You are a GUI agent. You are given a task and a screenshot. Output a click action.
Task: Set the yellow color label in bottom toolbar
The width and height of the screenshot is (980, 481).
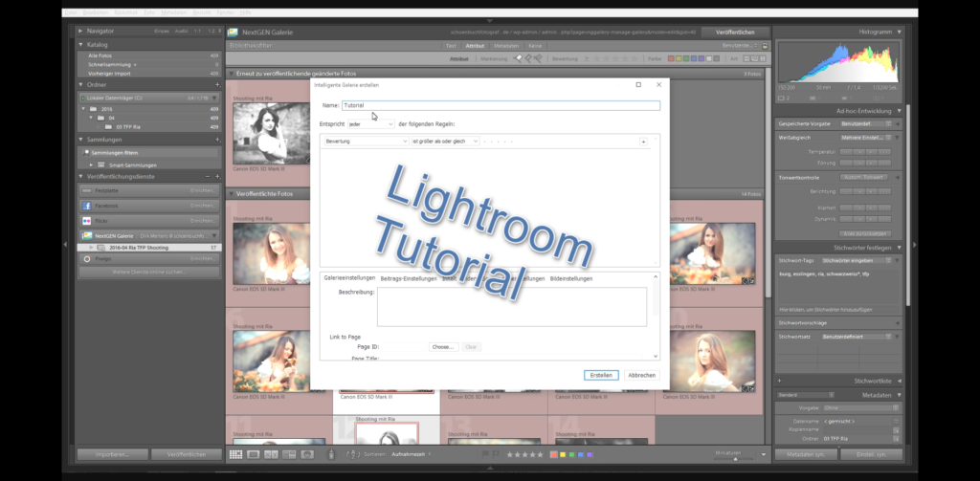click(x=563, y=455)
